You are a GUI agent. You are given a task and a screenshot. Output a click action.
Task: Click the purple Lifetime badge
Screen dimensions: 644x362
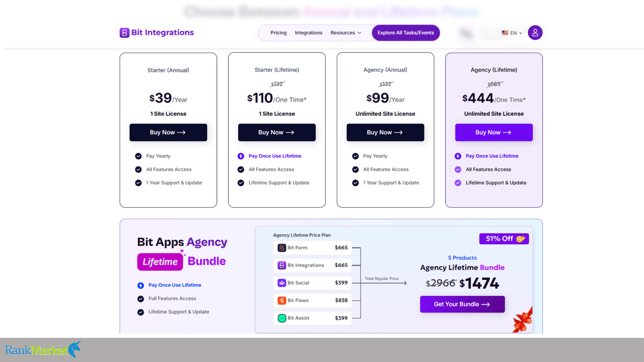160,262
